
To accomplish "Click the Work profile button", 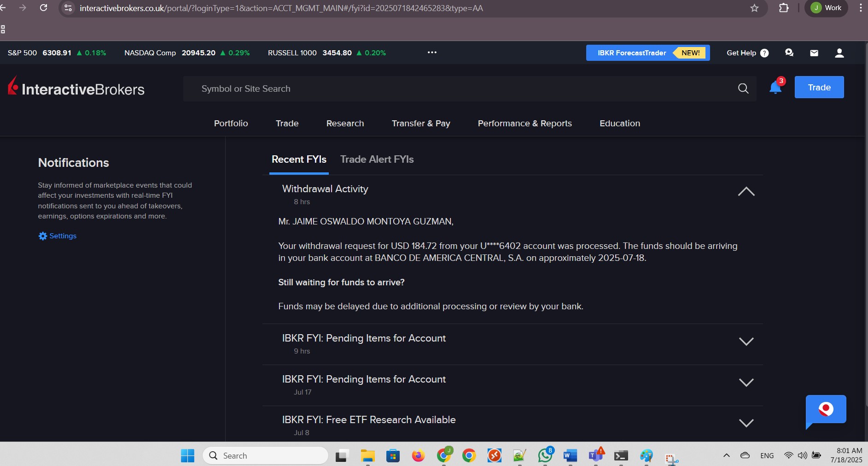I will click(826, 8).
